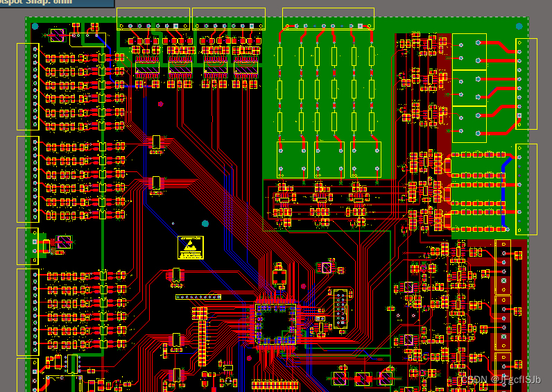Select the dual-row header right of microcontroller
Screen dimensions: 552x392
pyautogui.click(x=340, y=309)
